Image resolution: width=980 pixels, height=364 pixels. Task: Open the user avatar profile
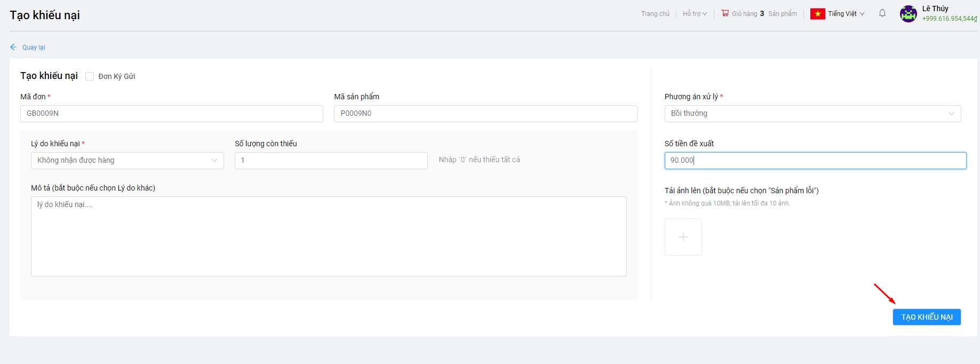tap(908, 14)
